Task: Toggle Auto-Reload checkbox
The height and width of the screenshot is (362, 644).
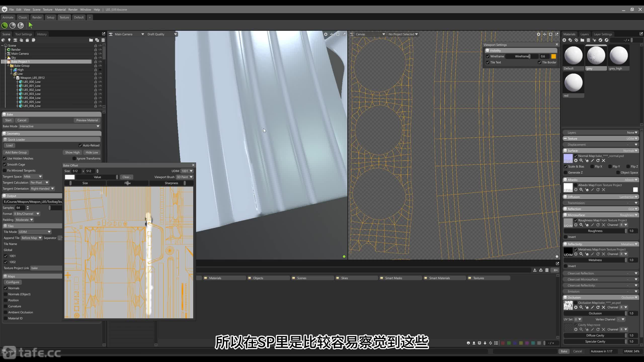Action: click(80, 145)
